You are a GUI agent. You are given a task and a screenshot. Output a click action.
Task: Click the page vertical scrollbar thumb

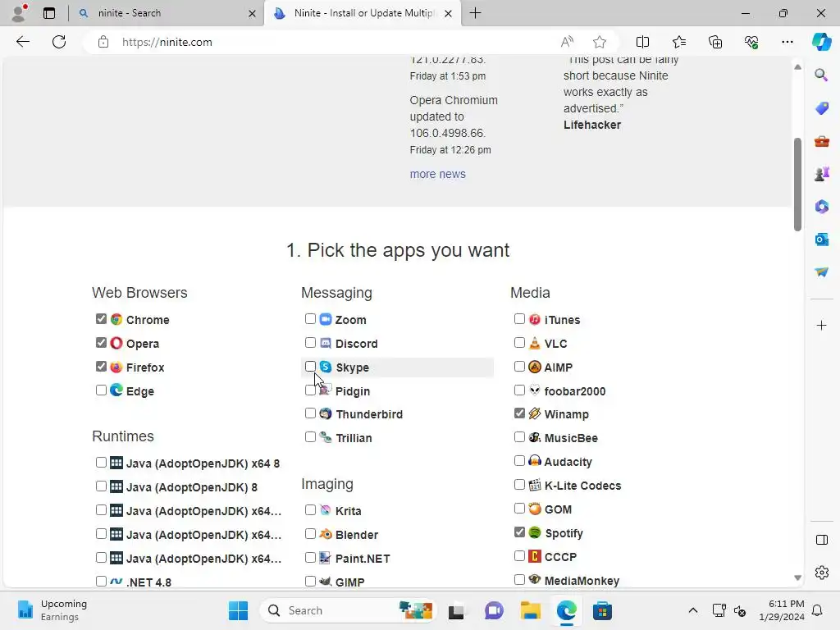click(x=797, y=185)
